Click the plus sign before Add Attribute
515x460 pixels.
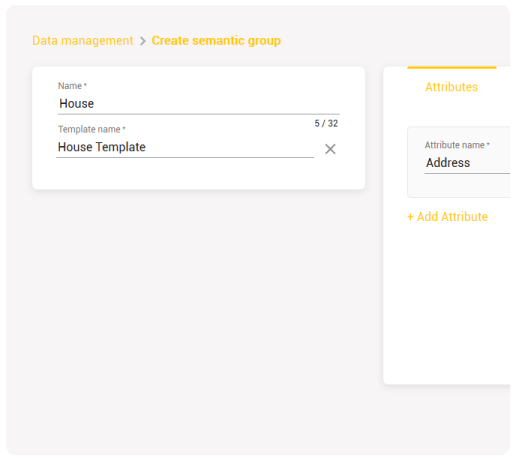pos(410,217)
